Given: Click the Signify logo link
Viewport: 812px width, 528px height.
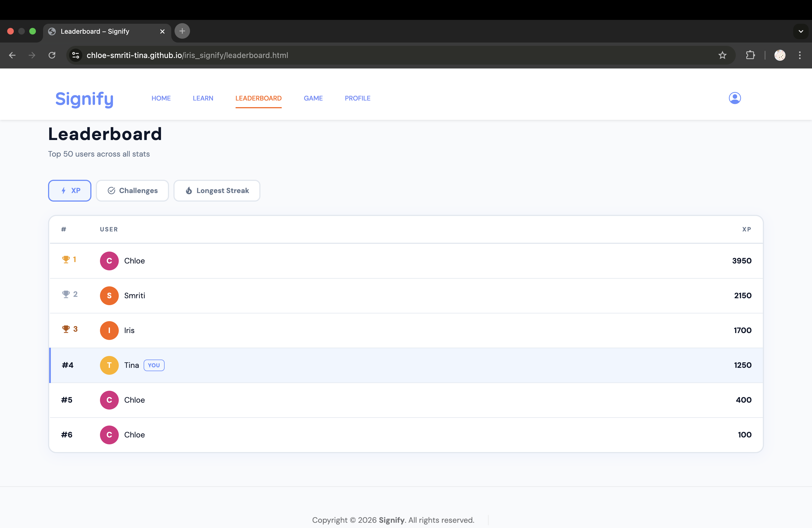Looking at the screenshot, I should coord(84,99).
